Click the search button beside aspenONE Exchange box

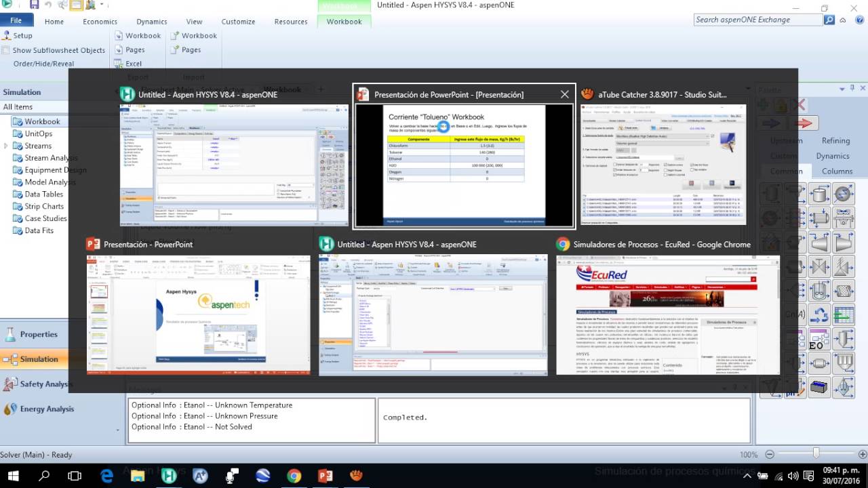(829, 20)
